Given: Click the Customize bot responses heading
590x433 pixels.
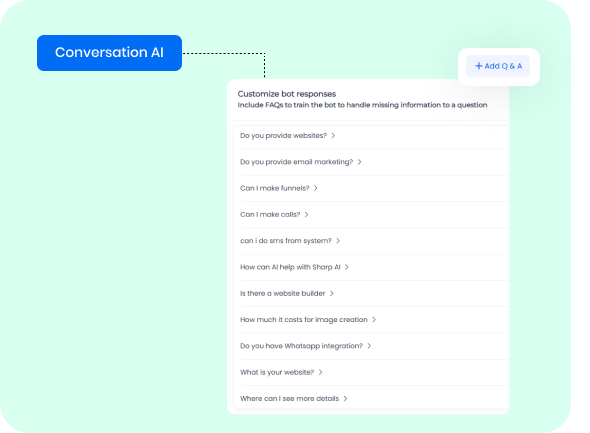Looking at the screenshot, I should tap(287, 94).
